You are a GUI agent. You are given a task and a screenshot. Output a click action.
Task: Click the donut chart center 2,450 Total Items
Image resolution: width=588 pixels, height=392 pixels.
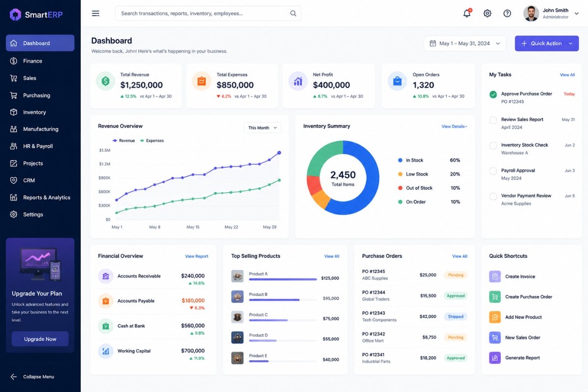(343, 178)
